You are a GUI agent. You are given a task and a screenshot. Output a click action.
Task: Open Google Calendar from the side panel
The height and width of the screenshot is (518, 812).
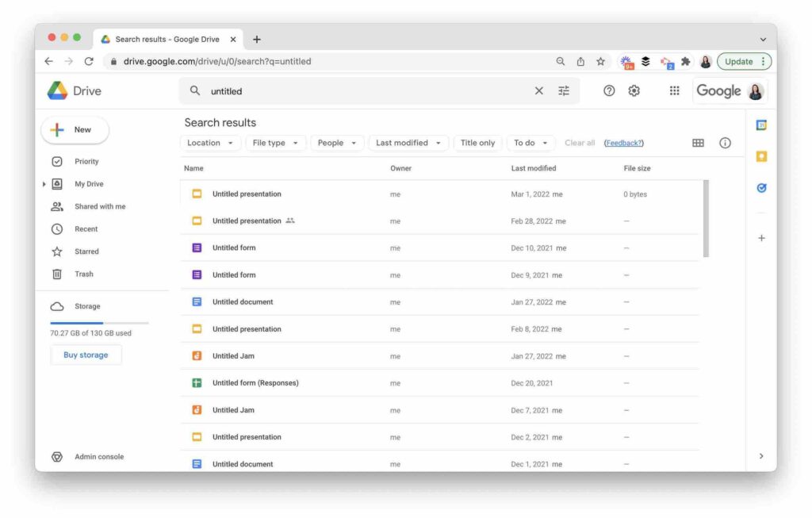(x=761, y=125)
